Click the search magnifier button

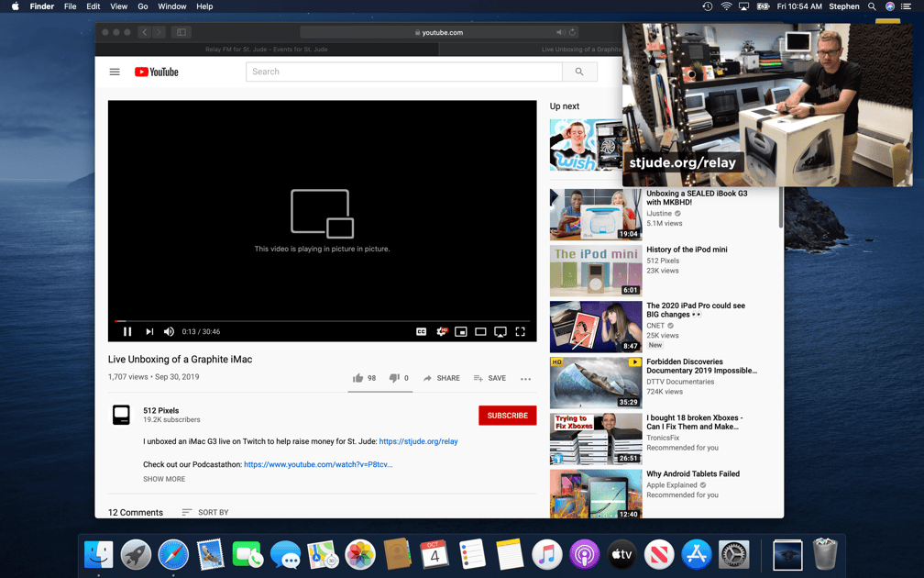click(x=579, y=72)
